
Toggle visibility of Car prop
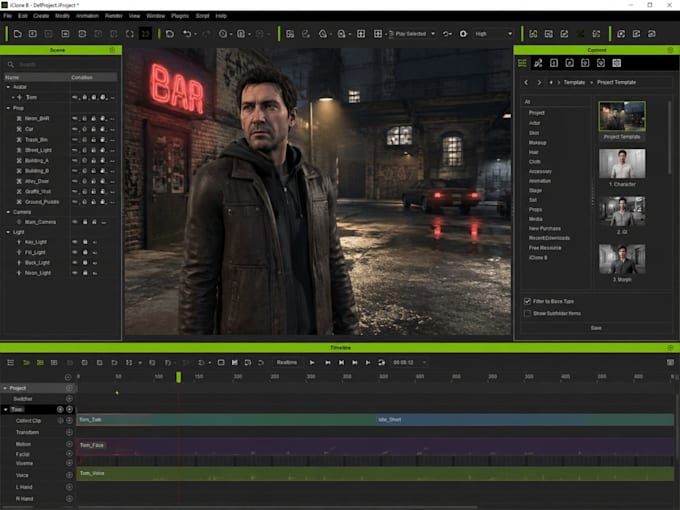click(x=75, y=129)
